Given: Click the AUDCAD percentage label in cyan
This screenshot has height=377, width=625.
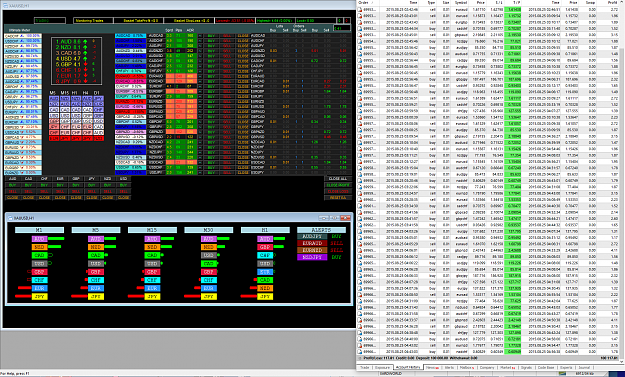Looking at the screenshot, I should point(131,35).
